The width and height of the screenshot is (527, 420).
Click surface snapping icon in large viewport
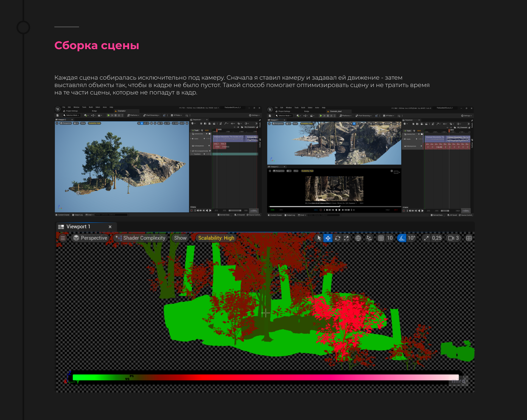coord(369,238)
